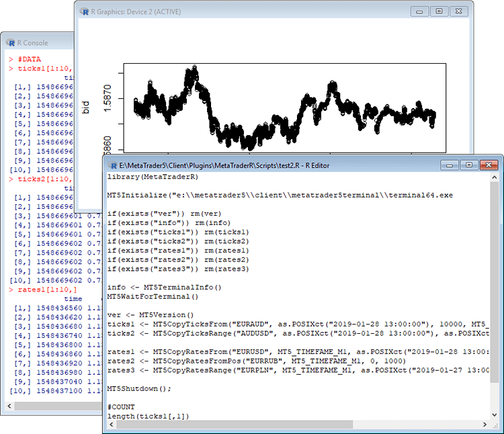Viewport: 504px width, 434px height.
Task: Click the R logo icon in R Editor title bar
Action: [x=112, y=165]
